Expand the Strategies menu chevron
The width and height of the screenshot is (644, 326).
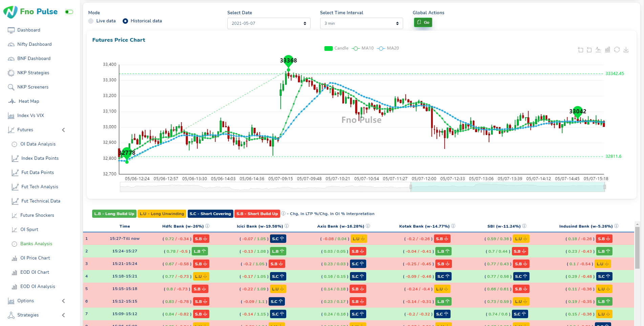coord(63,315)
